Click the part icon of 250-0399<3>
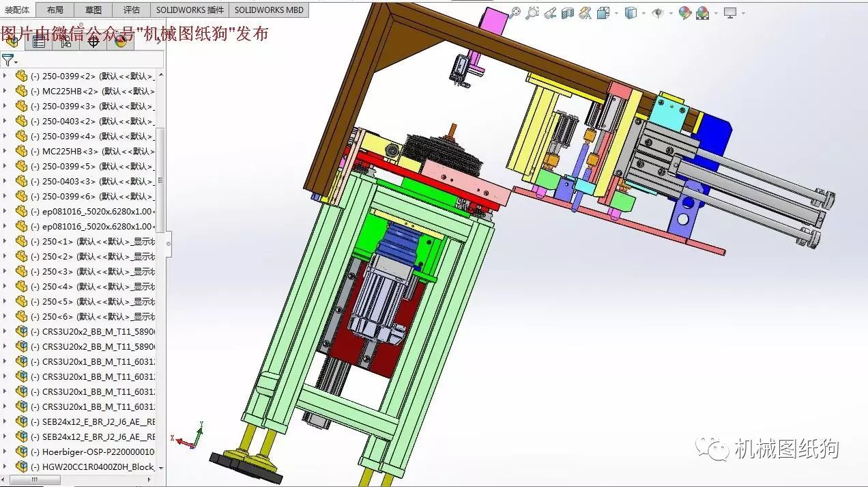 point(21,106)
